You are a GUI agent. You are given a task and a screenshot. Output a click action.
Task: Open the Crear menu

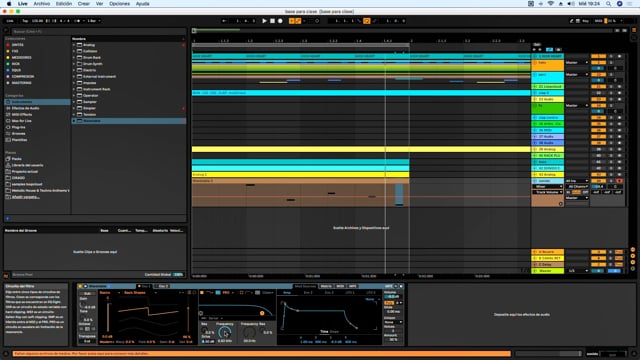[84, 4]
